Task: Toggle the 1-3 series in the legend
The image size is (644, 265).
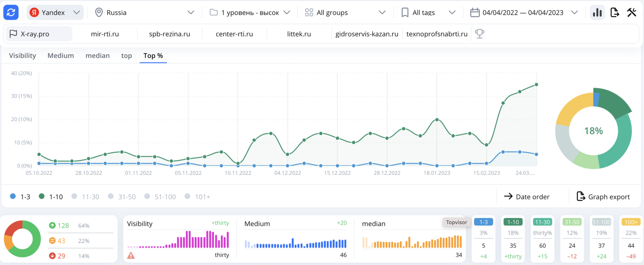Action: (20, 196)
